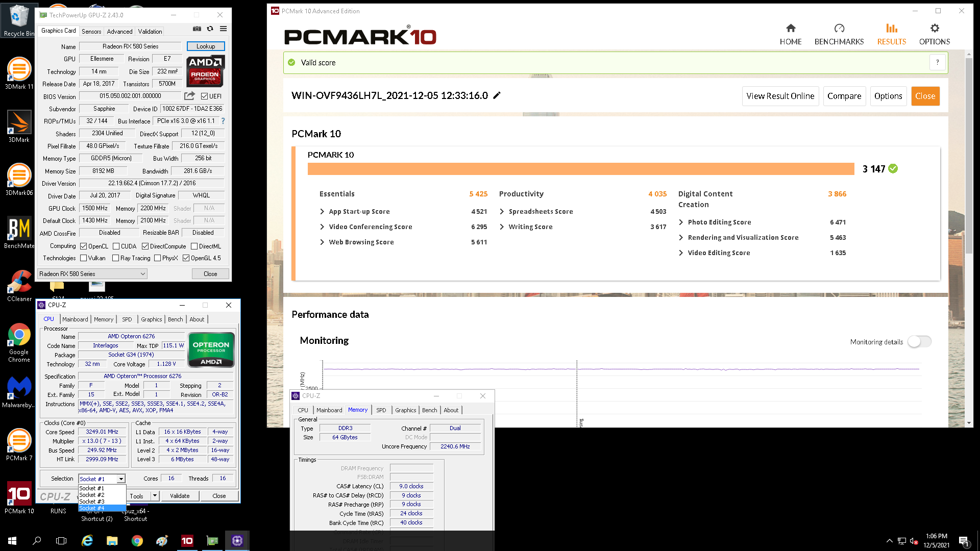Toggle OpenCL checkbox
The height and width of the screenshot is (551, 980).
pos(83,246)
